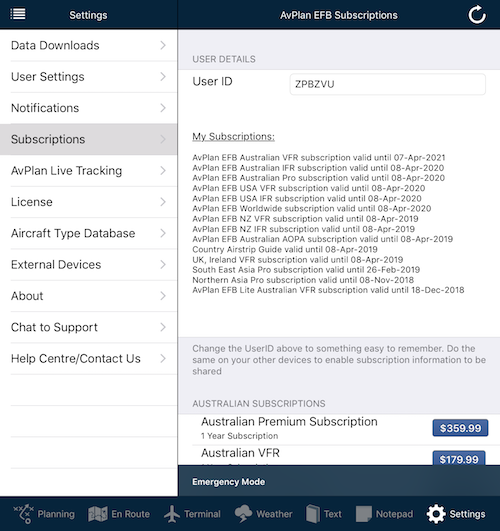Click the NZ VFR subscription line
The image size is (500, 531).
click(x=305, y=218)
